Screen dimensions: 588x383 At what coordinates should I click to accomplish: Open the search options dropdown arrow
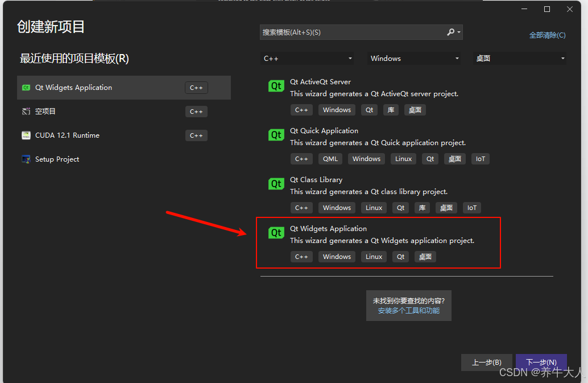(459, 32)
